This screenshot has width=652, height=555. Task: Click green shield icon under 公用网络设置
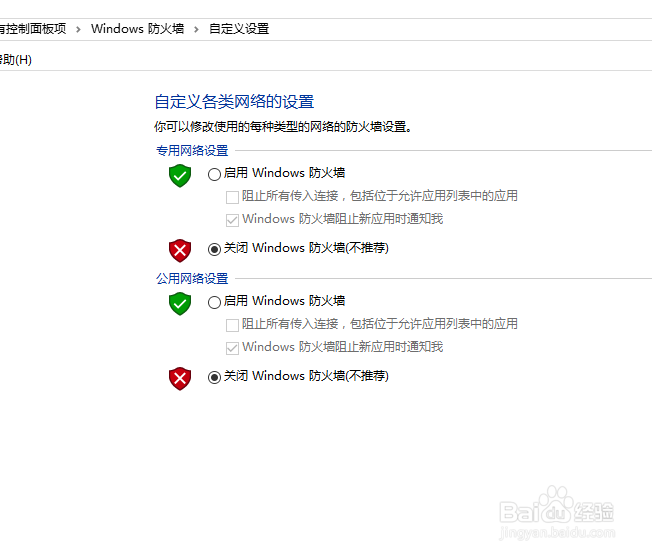pyautogui.click(x=180, y=304)
